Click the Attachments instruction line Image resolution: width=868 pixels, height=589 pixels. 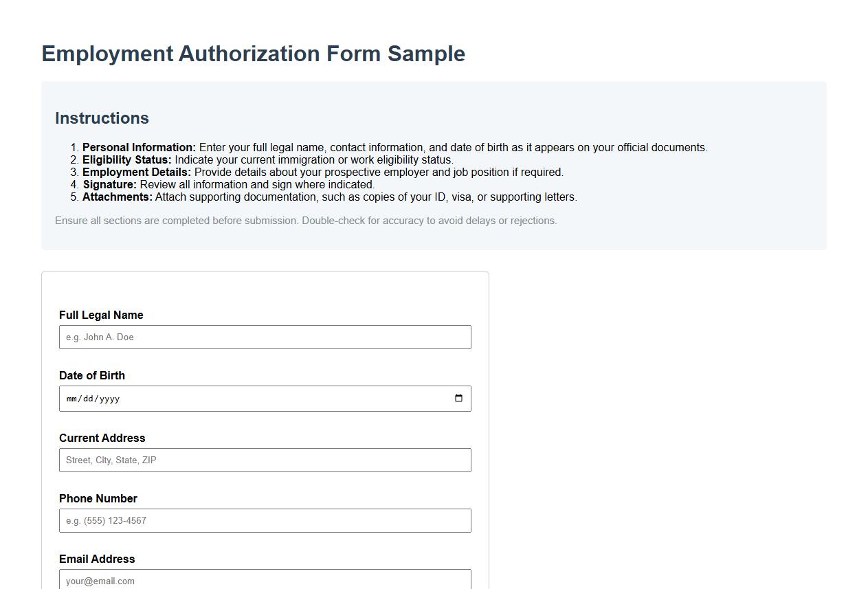point(330,197)
